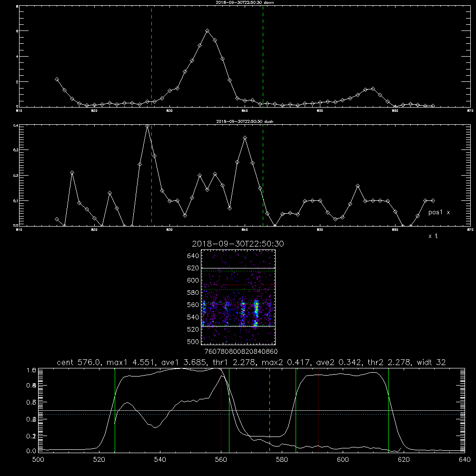Click the right green dashed line in dusk plot
This screenshot has width=476, height=476.
[263, 175]
